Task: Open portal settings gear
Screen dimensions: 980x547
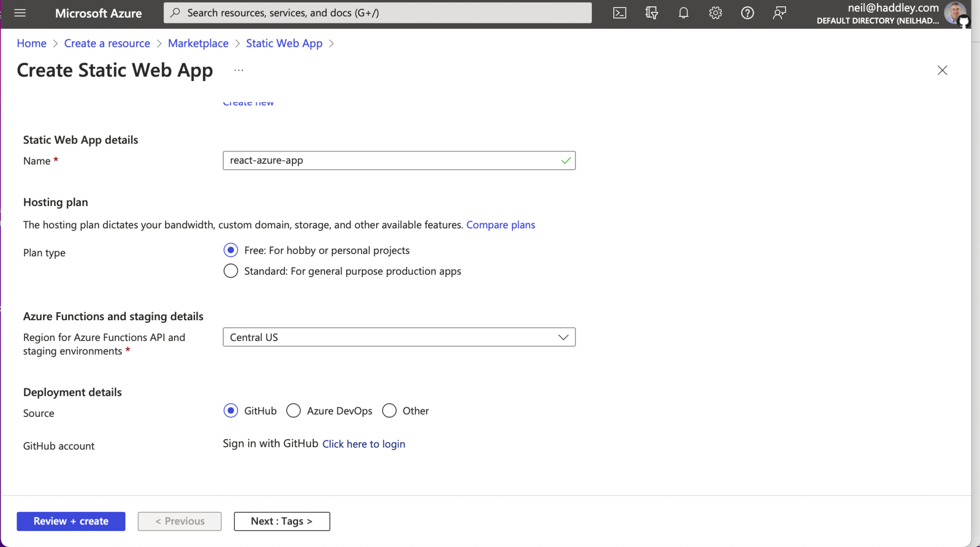Action: pyautogui.click(x=715, y=13)
